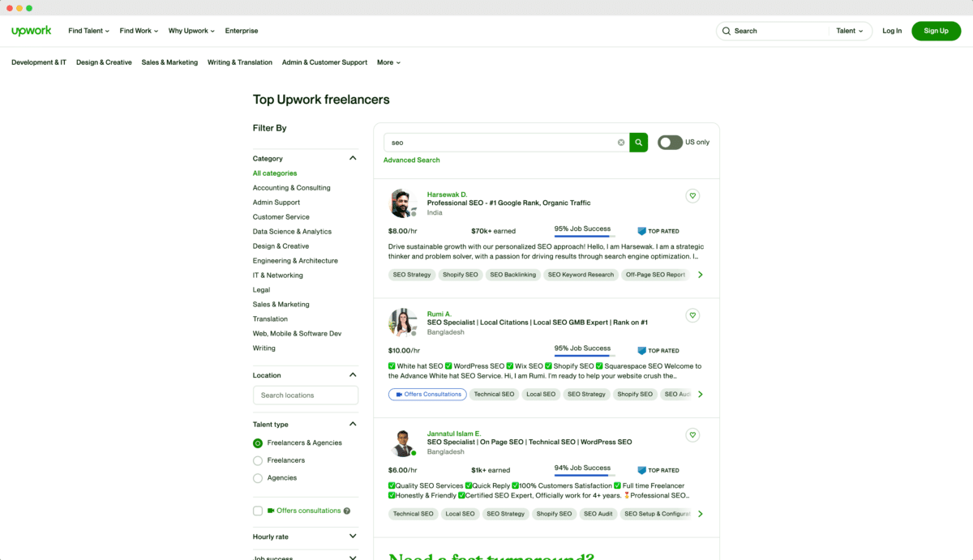This screenshot has width=973, height=560.
Task: Click Harsewak D.'s Top Rated badge
Action: click(658, 231)
